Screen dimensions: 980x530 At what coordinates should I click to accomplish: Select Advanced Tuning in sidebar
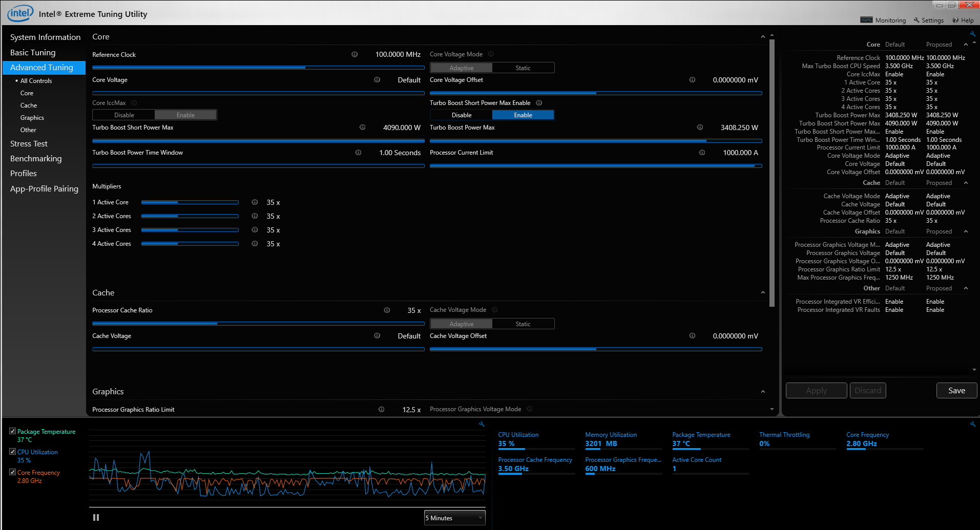[44, 68]
